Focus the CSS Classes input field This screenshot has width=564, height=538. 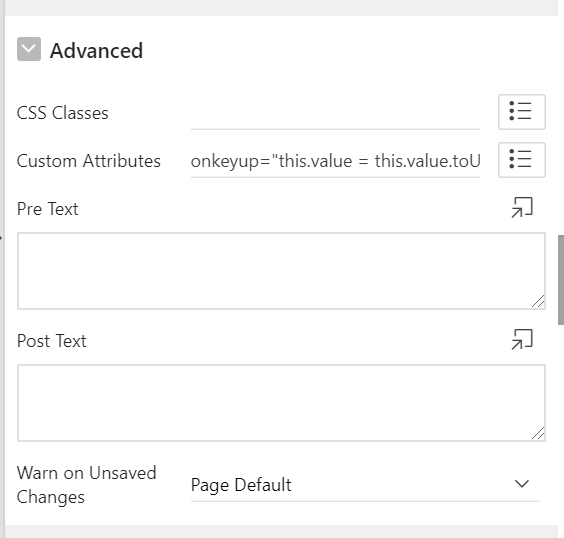[335, 113]
